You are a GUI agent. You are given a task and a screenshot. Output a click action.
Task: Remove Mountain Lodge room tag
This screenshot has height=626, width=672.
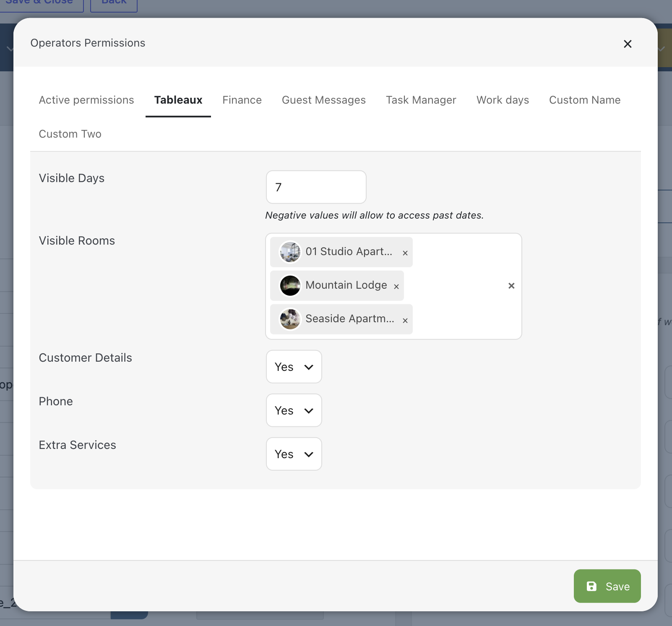[x=396, y=287]
